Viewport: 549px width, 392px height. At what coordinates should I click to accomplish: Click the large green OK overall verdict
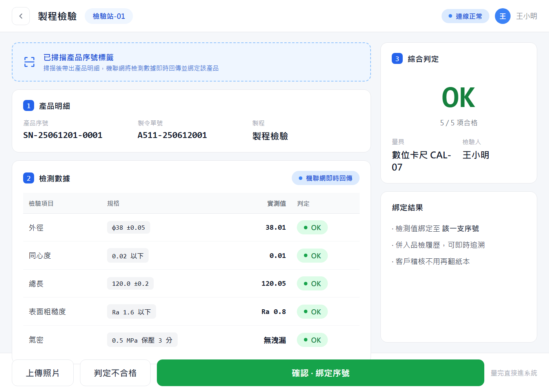point(458,98)
